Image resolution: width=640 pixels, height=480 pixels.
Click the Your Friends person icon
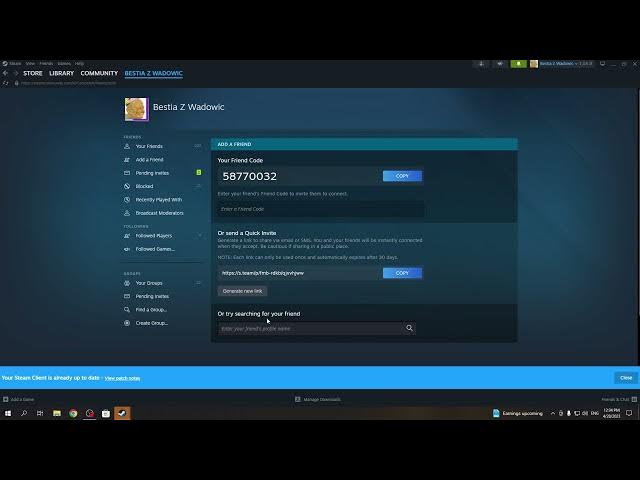coord(127,146)
